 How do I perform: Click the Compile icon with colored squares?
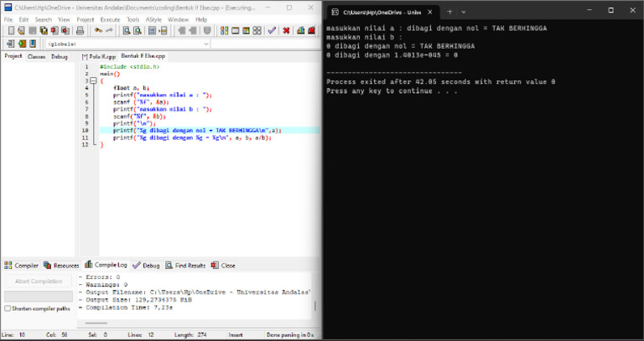pyautogui.click(x=225, y=30)
